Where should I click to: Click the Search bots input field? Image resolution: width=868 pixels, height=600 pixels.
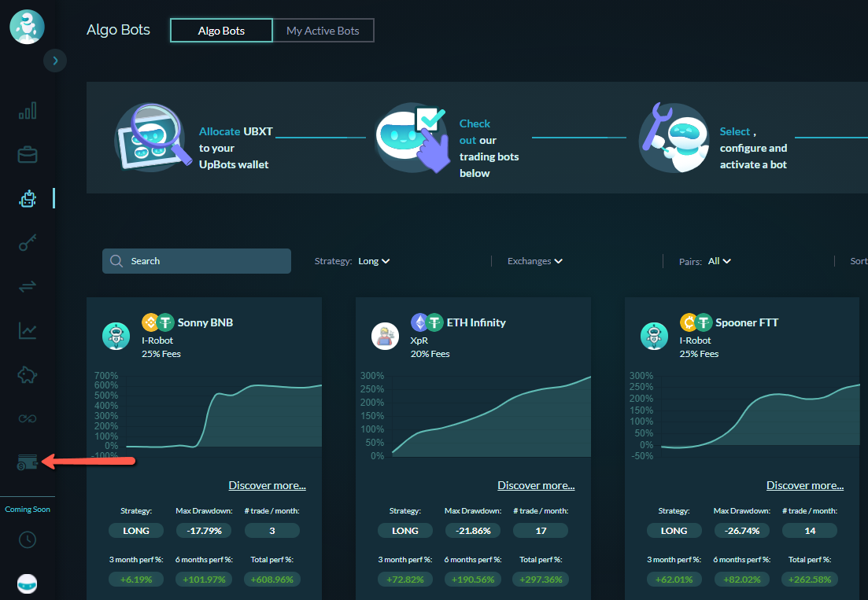click(197, 261)
